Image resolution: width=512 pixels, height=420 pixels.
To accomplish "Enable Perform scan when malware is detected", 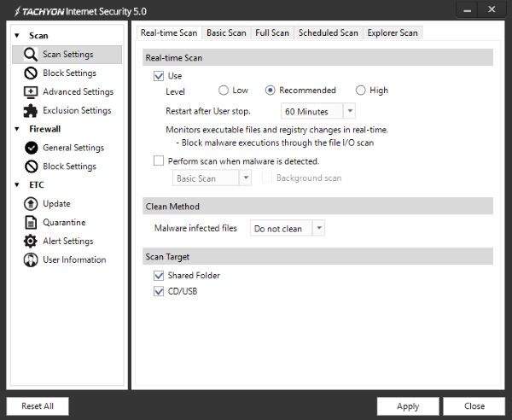I will (x=159, y=160).
